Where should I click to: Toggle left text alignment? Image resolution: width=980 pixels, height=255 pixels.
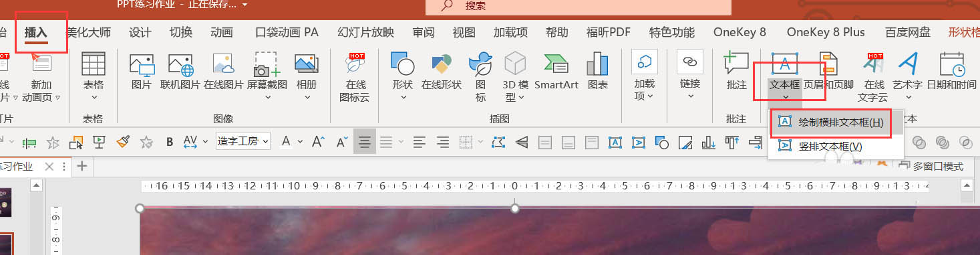(419, 141)
